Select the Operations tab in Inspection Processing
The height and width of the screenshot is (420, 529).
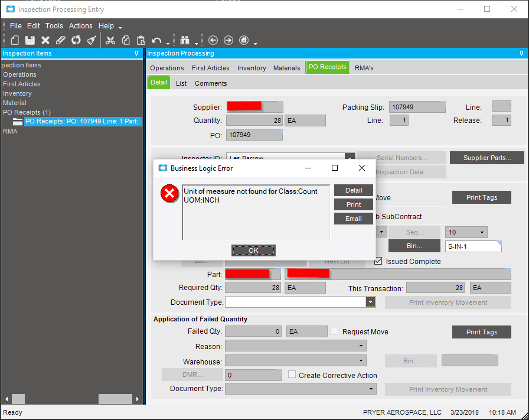pyautogui.click(x=167, y=68)
